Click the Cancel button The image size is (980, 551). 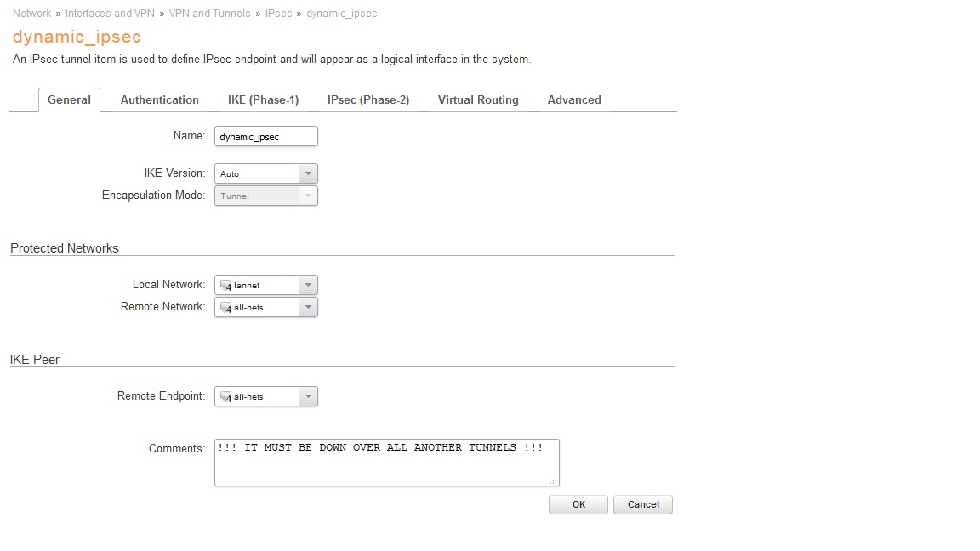point(643,504)
